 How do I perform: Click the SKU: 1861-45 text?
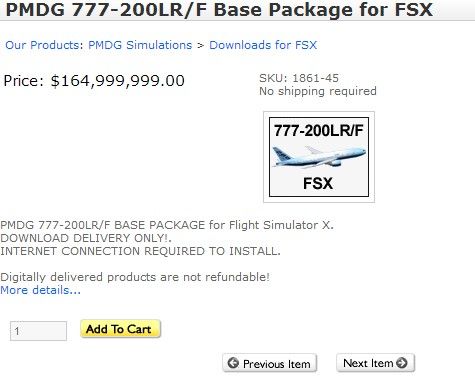299,78
